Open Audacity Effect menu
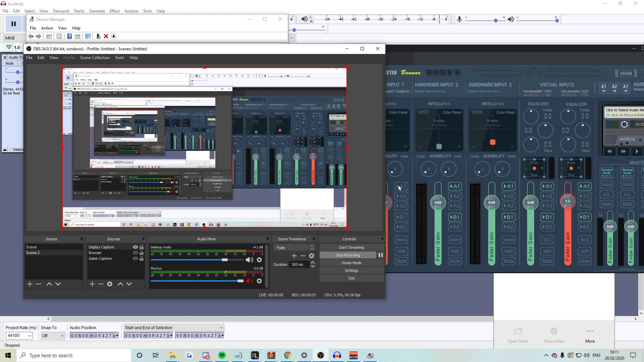Image resolution: width=644 pixels, height=362 pixels. 114,11
